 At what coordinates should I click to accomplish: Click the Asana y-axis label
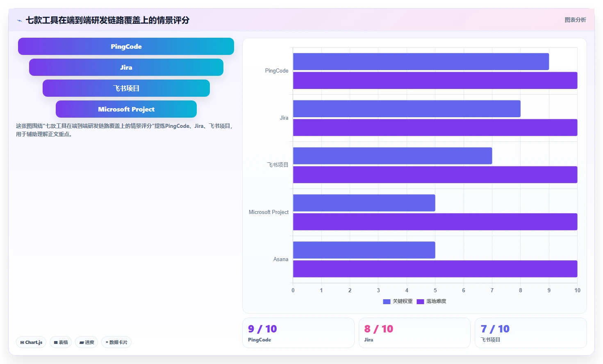[281, 259]
